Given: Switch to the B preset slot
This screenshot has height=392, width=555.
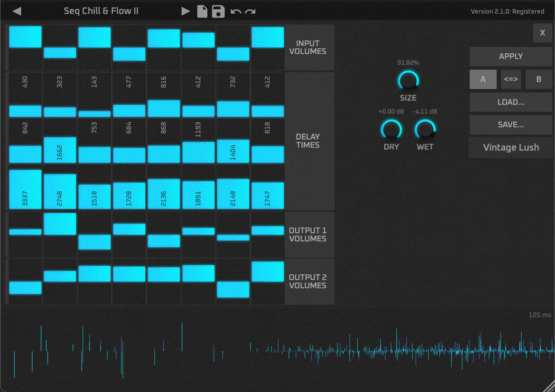Looking at the screenshot, I should click(x=539, y=79).
